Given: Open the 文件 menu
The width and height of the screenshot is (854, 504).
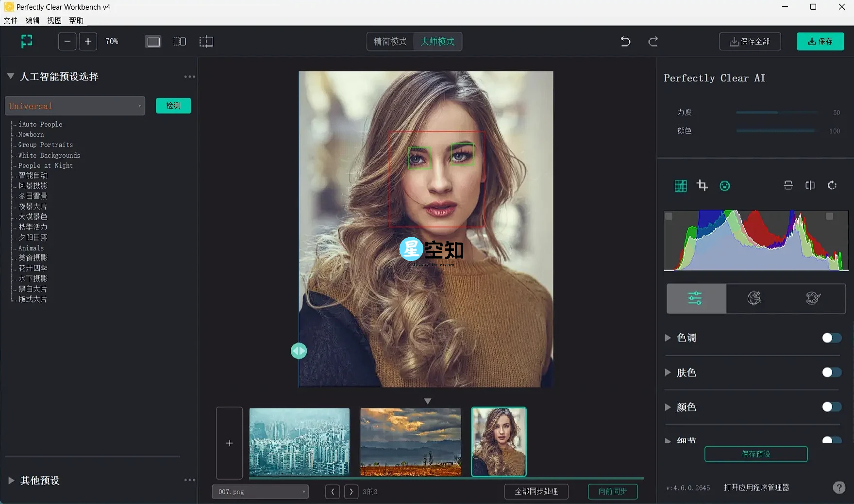Looking at the screenshot, I should point(10,20).
